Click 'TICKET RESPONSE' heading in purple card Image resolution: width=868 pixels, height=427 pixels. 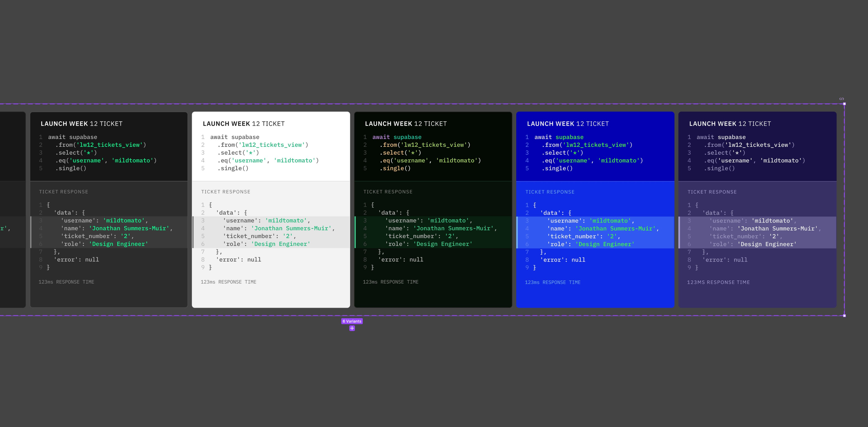[712, 192]
